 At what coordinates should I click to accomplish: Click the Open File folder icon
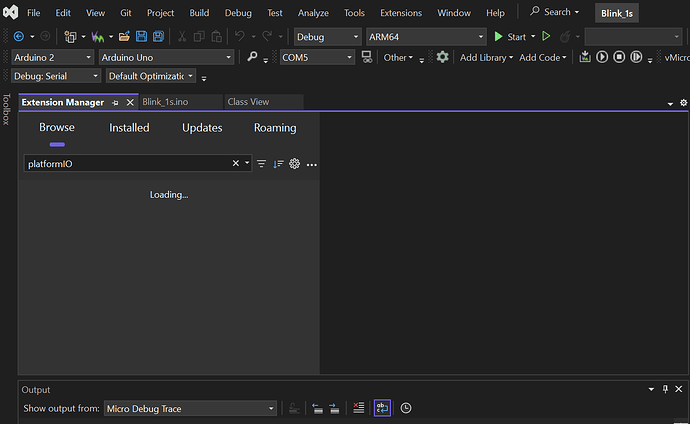[124, 37]
